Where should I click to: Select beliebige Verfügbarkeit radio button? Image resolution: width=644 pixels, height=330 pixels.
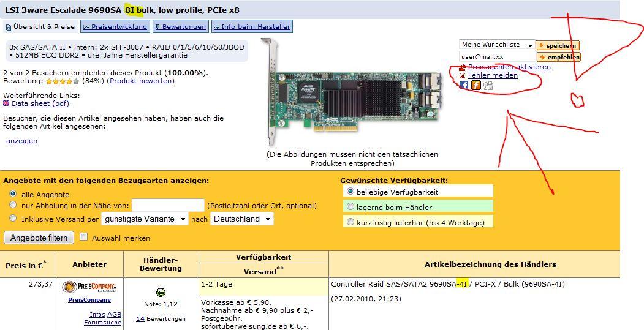click(x=350, y=191)
